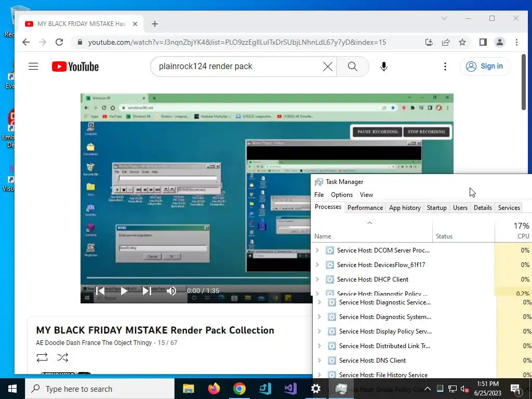Screen dimensions: 532x399
Task: Switch to Details tab
Action: pyautogui.click(x=483, y=208)
